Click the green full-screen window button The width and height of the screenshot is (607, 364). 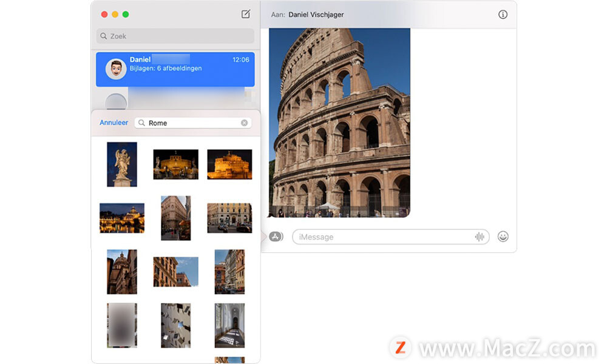[126, 15]
